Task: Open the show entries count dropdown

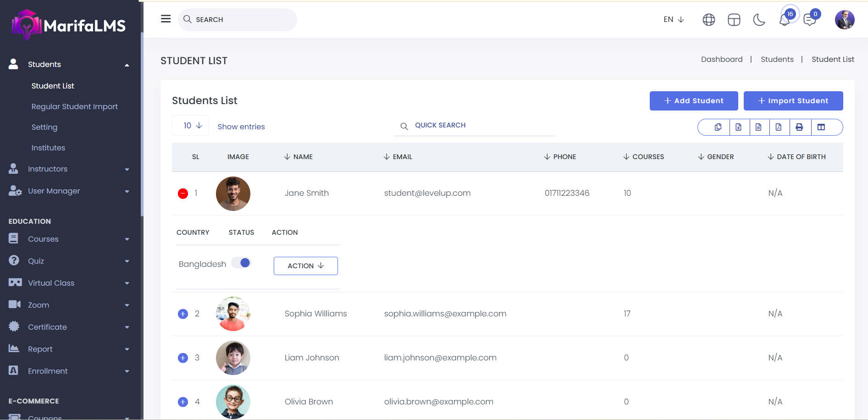Action: [x=192, y=126]
